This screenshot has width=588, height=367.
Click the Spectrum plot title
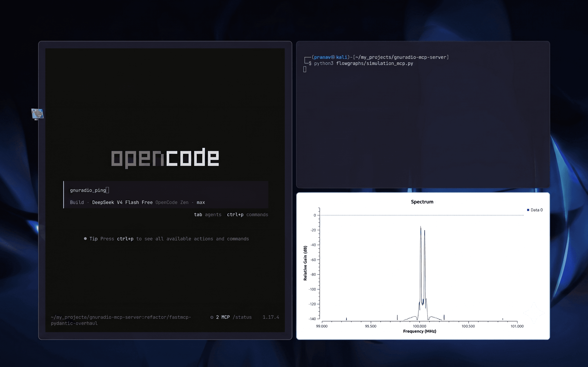tap(422, 202)
